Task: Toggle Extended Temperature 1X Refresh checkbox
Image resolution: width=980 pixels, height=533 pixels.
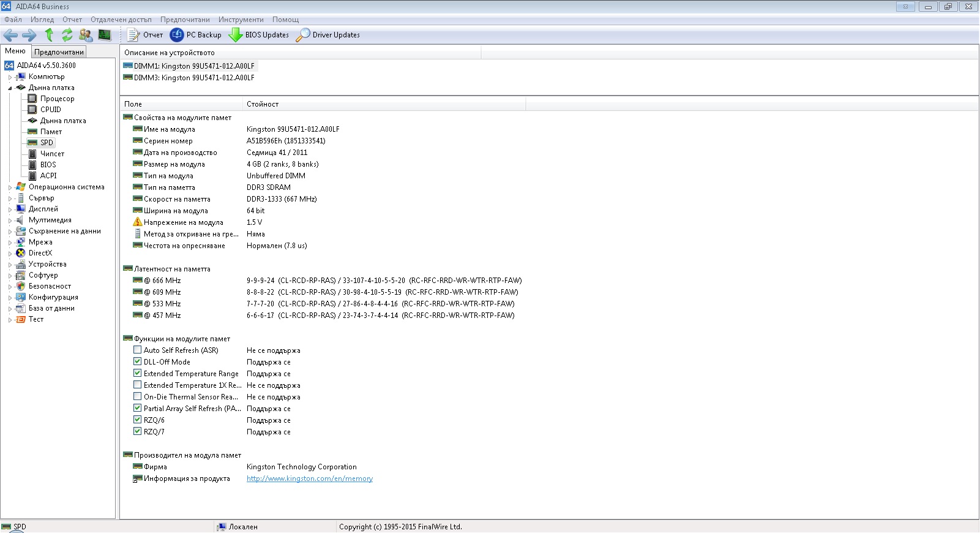Action: (x=137, y=385)
